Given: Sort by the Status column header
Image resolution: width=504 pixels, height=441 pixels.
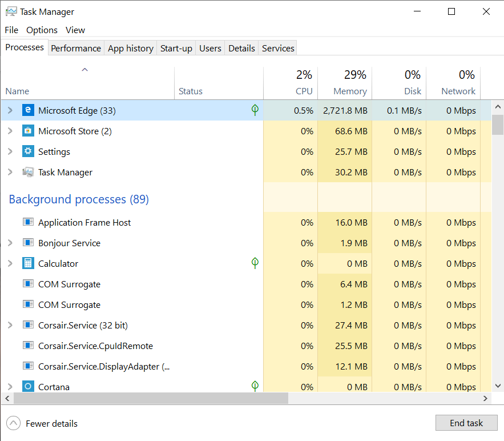Looking at the screenshot, I should 219,83.
